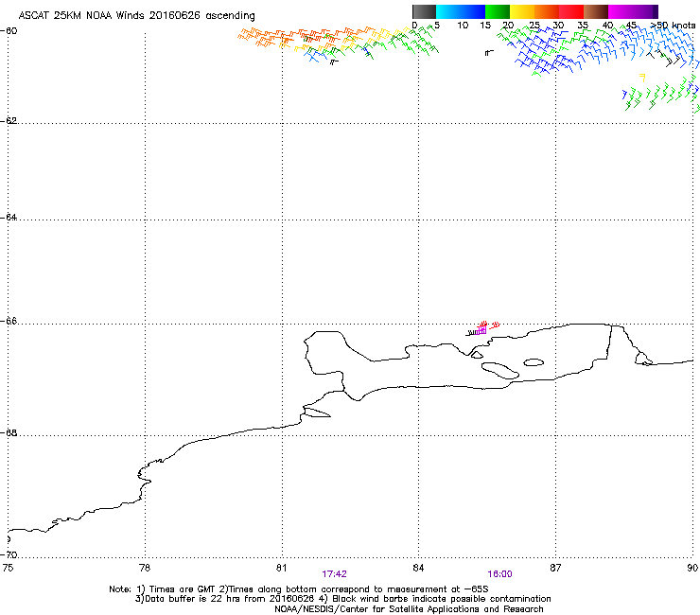Click the -70 latitude axis label
Screen dimensions: 700x615
[9, 554]
